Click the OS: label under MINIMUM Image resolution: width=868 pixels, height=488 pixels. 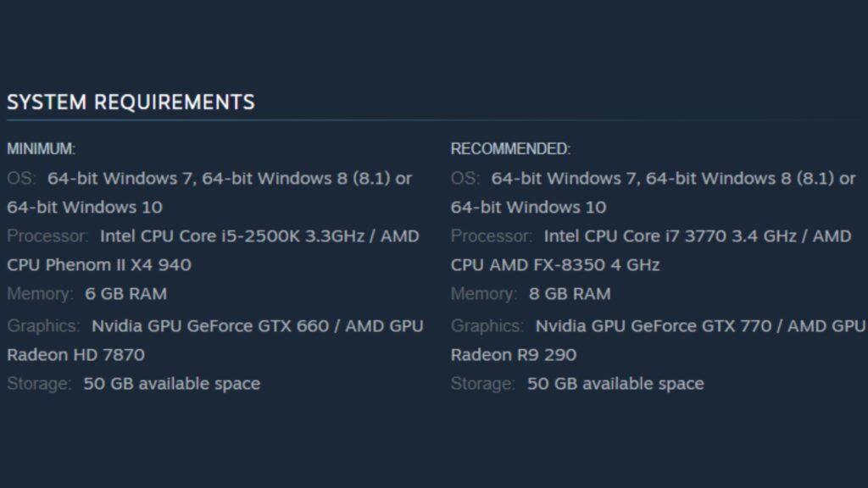pos(22,179)
